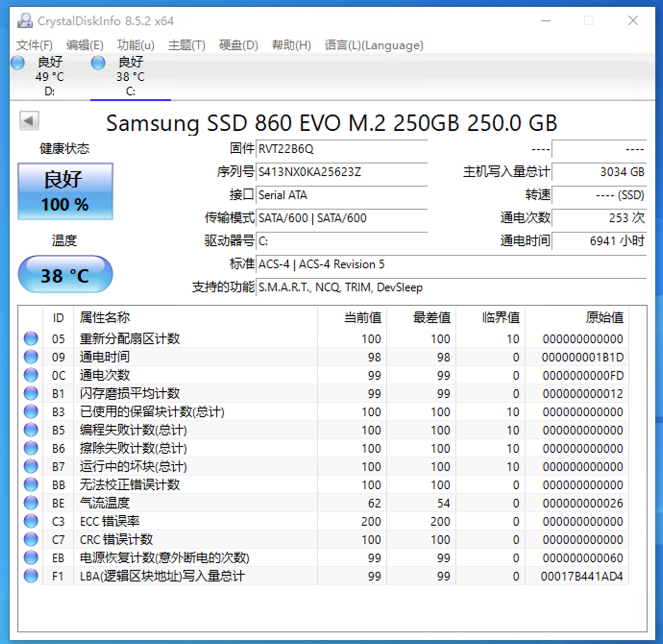Switch to the D: drive tab

[x=49, y=76]
